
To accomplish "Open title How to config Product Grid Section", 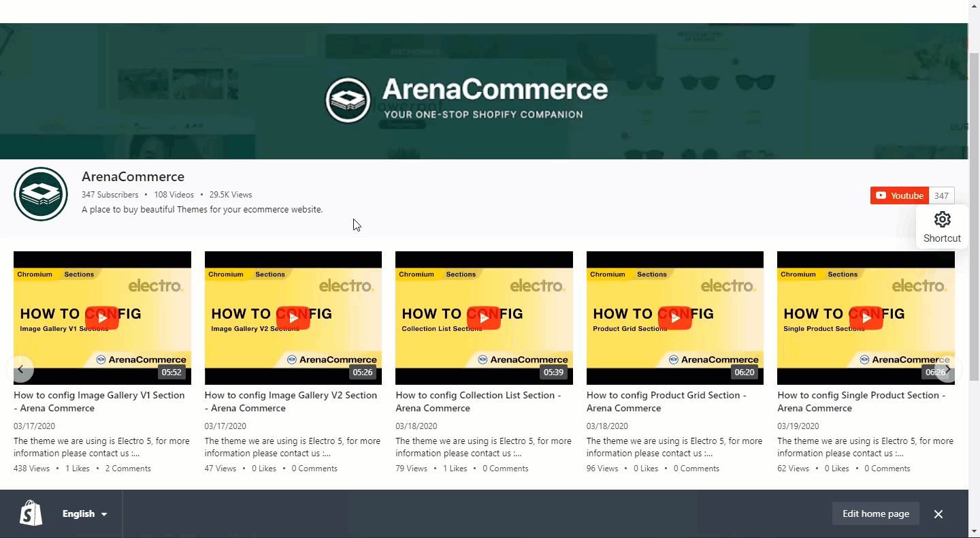I will click(x=666, y=402).
